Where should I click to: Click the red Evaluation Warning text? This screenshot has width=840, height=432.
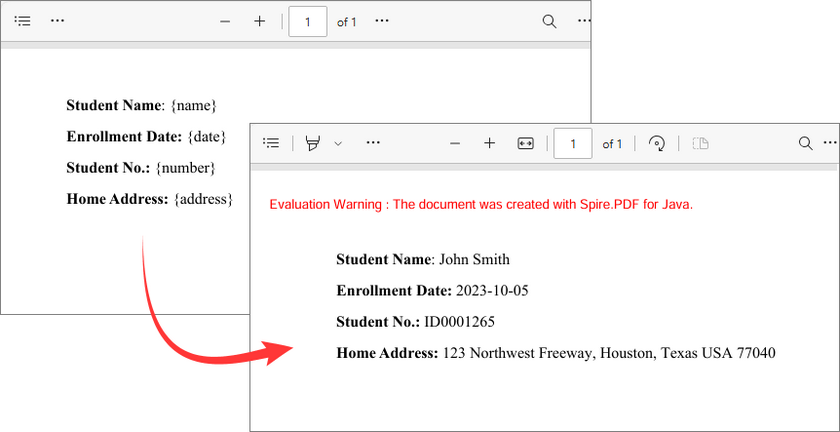[481, 205]
